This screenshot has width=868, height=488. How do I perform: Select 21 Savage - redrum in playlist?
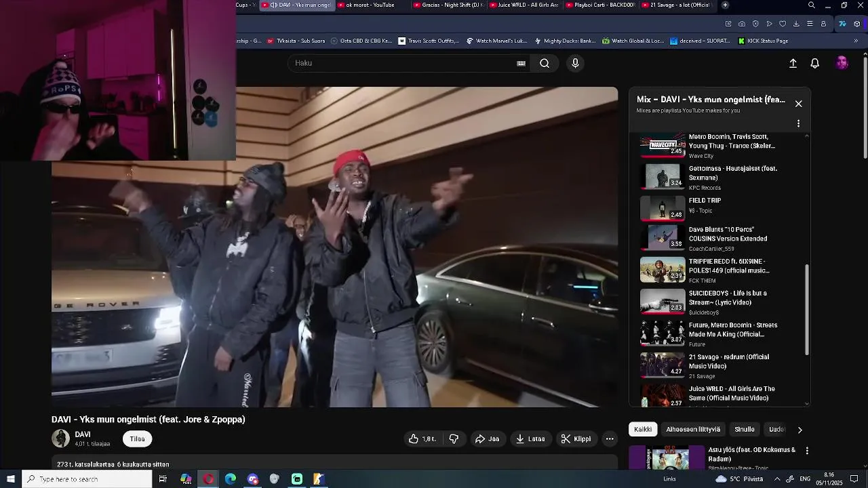719,365
